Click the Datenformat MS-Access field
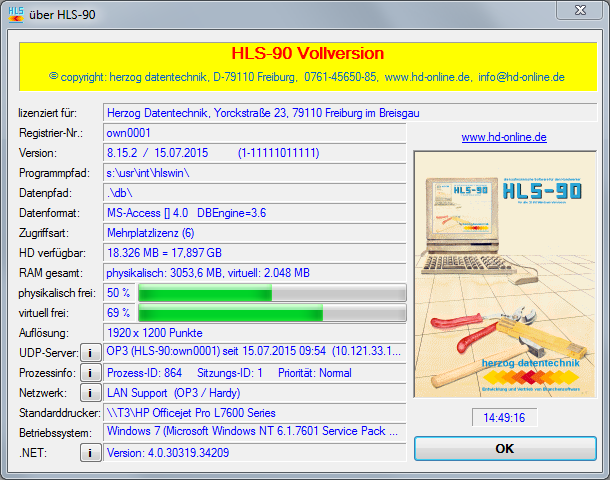This screenshot has height=480, width=610. [255, 213]
